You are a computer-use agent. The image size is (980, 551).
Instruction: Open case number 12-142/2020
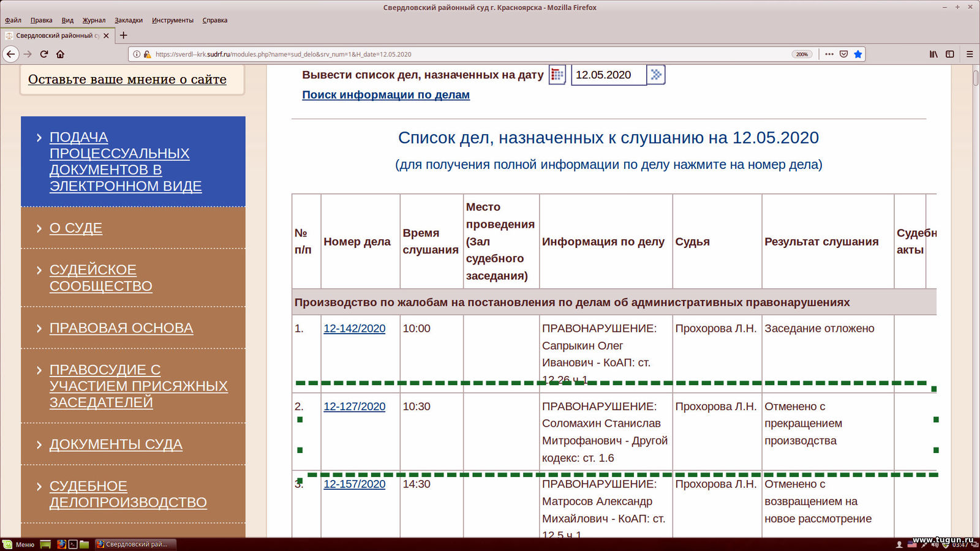coord(355,328)
